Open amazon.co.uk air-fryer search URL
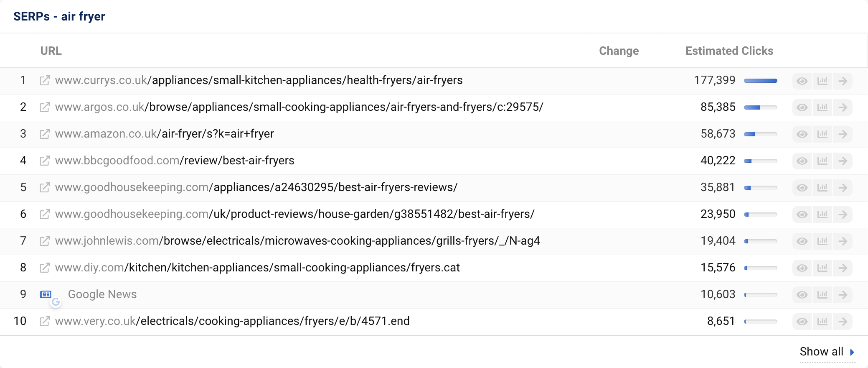 coord(165,134)
